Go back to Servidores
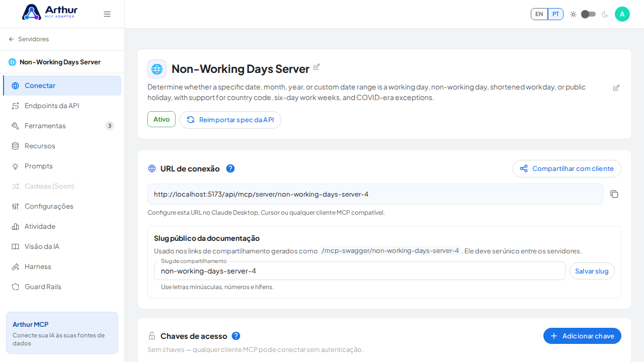644x362 pixels. 29,39
